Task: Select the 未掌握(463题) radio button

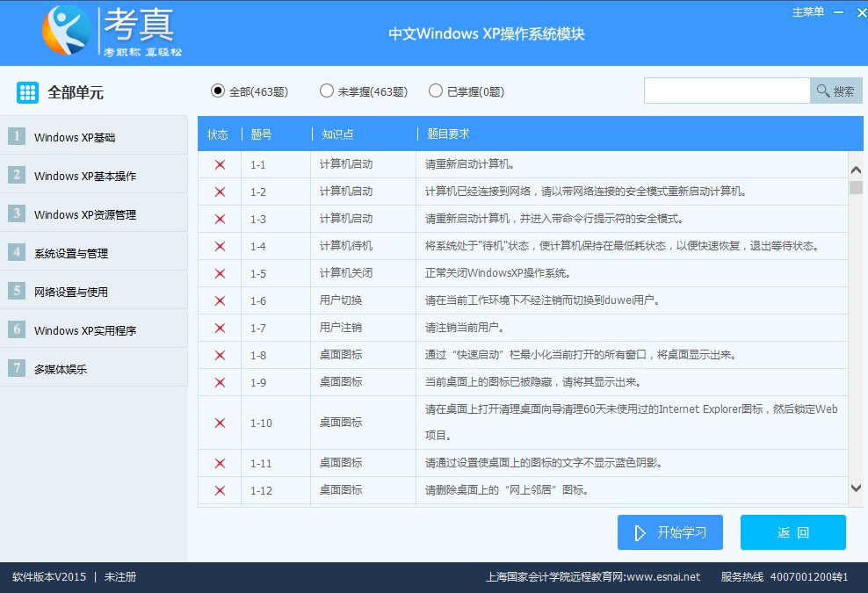Action: click(327, 90)
